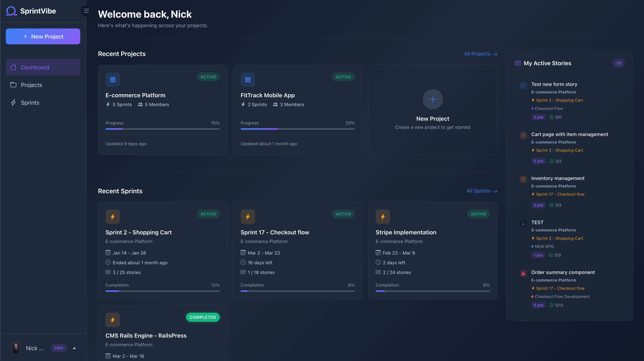644x361 pixels.
Task: Click the Sprints lightning icon in sidebar
Action: pos(14,102)
